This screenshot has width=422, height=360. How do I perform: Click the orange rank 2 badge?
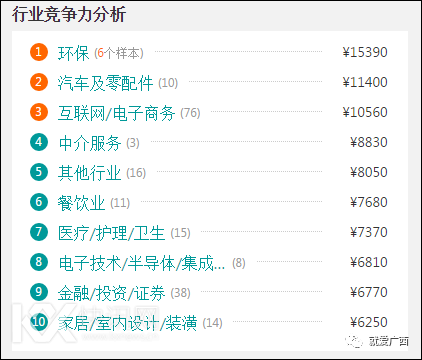point(39,82)
